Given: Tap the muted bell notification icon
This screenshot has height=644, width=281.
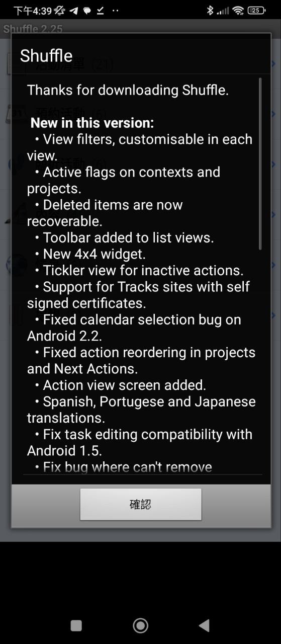Looking at the screenshot, I should click(60, 11).
